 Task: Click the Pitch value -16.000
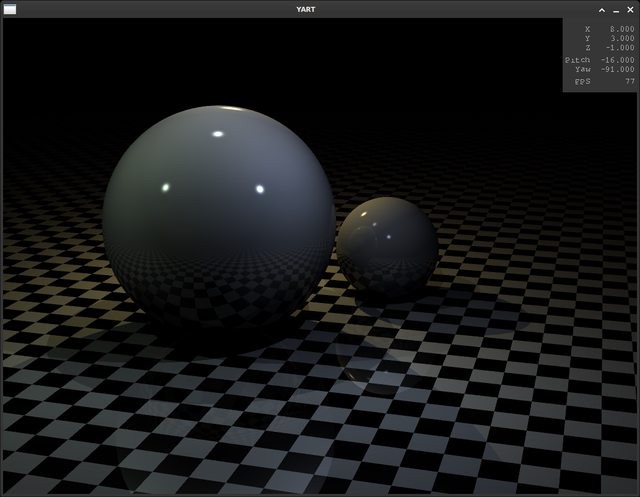(x=618, y=60)
